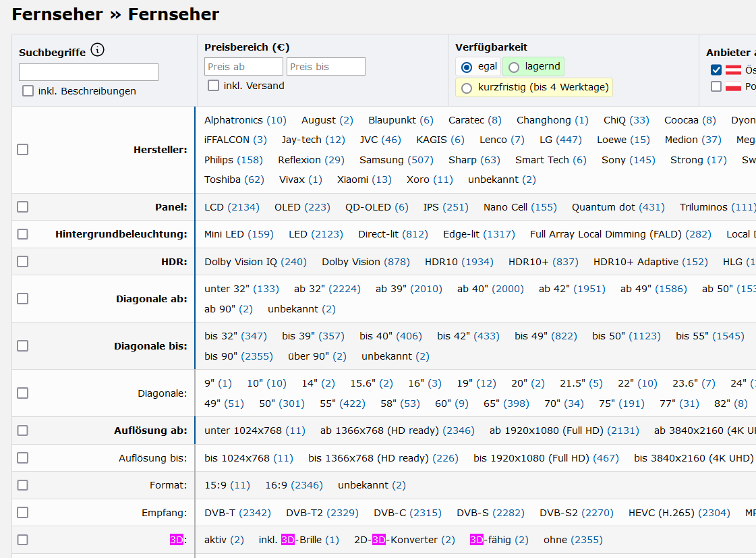Viewport: 756px width, 558px height.
Task: Toggle the Diagonale ab row checkbox
Action: (x=23, y=298)
